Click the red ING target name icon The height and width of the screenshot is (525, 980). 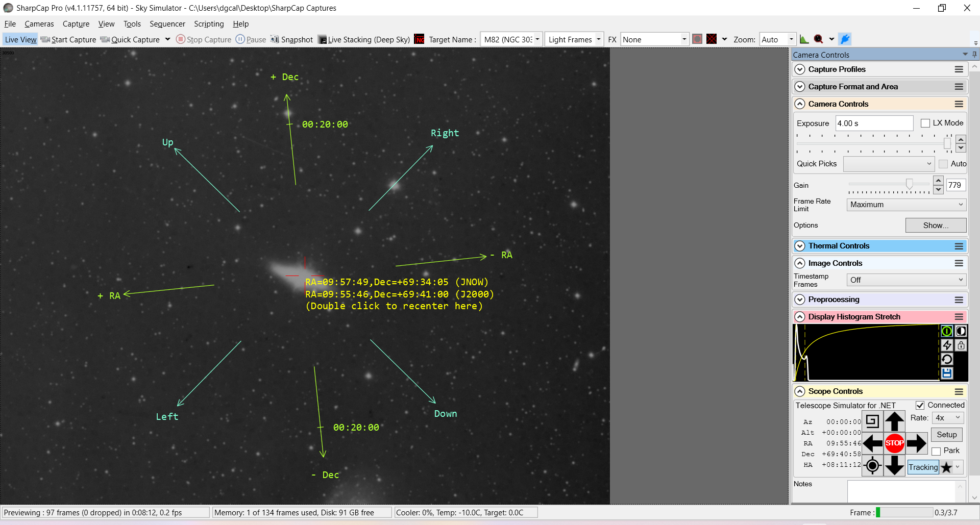419,39
